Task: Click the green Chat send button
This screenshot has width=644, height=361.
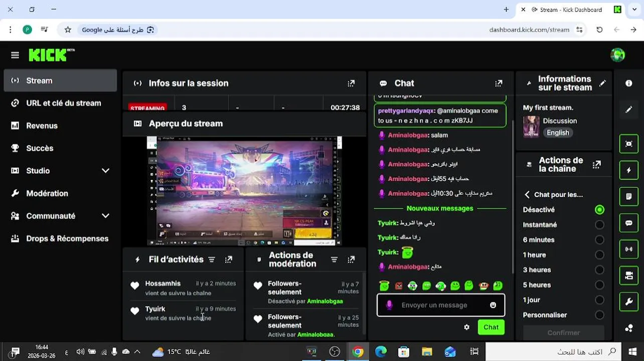Action: [491, 327]
